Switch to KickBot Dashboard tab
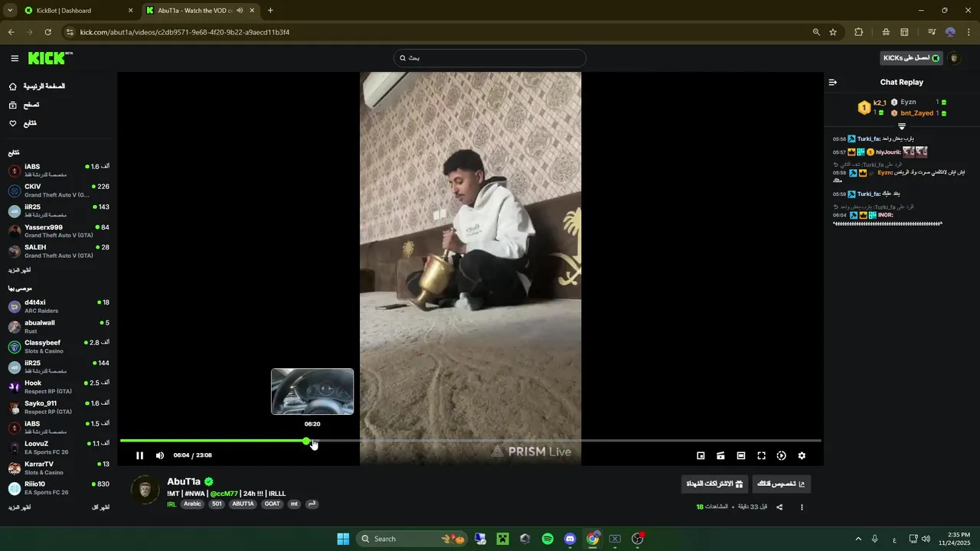Screen dimensions: 980x551 pos(78,11)
